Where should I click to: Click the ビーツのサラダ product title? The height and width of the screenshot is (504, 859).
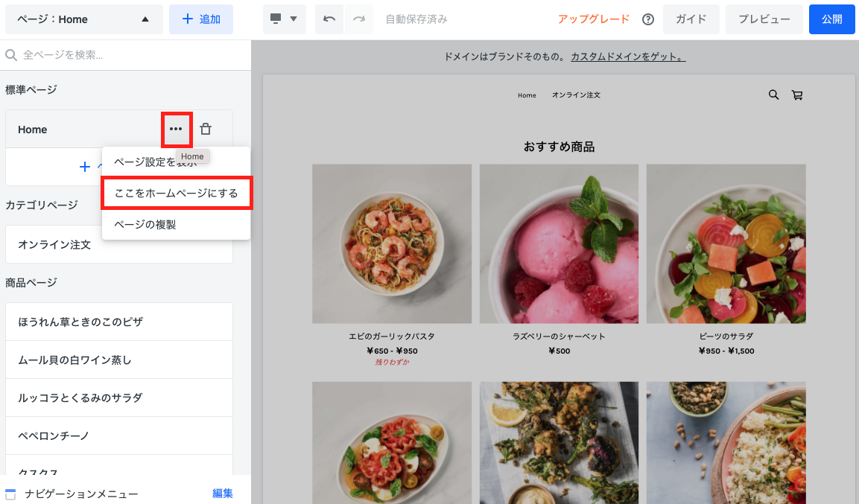pos(726,336)
